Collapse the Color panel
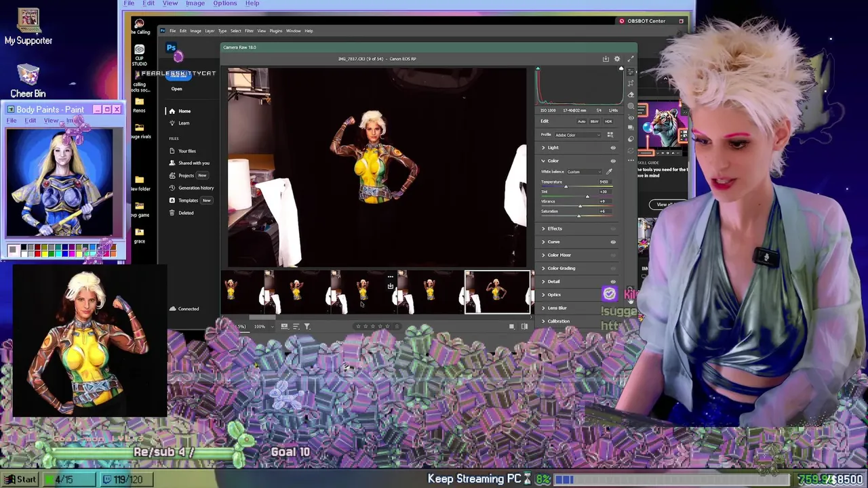The image size is (868, 488). coord(543,161)
